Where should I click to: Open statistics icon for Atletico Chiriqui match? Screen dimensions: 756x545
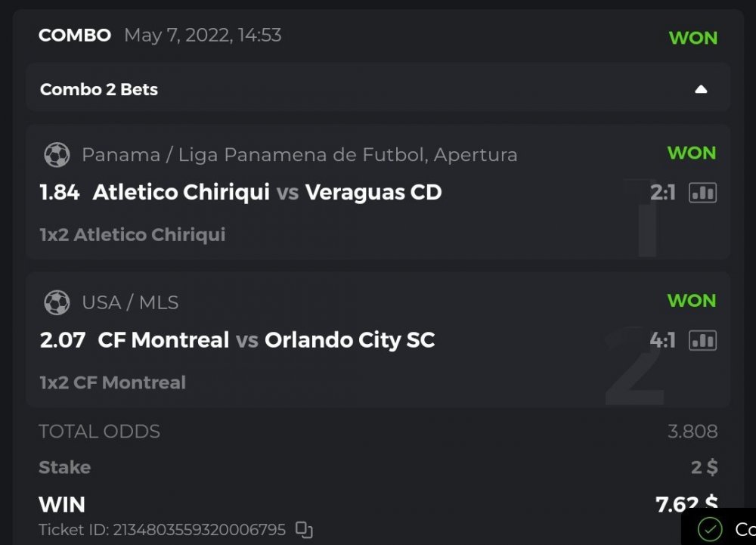click(702, 193)
